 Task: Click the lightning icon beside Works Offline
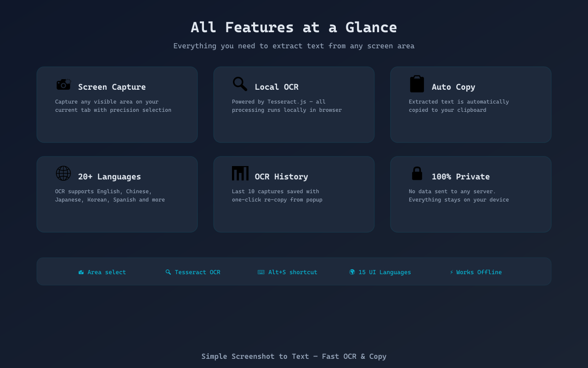point(451,272)
